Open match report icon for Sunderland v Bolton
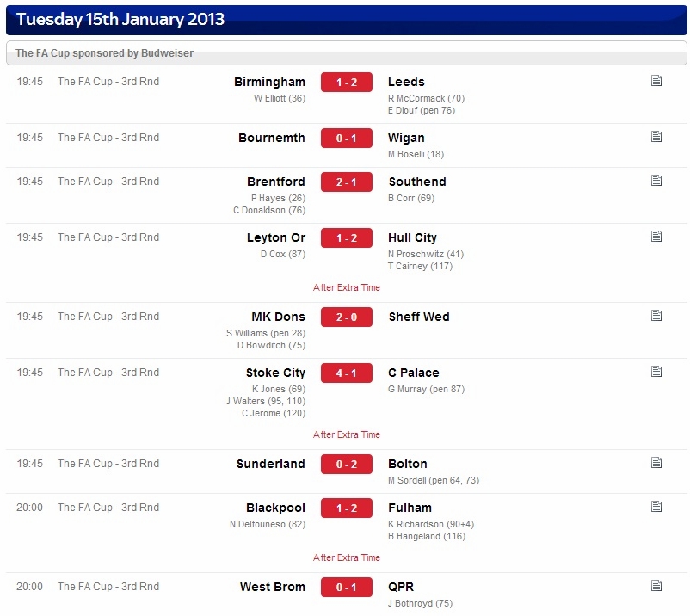This screenshot has height=616, width=690. tap(656, 463)
